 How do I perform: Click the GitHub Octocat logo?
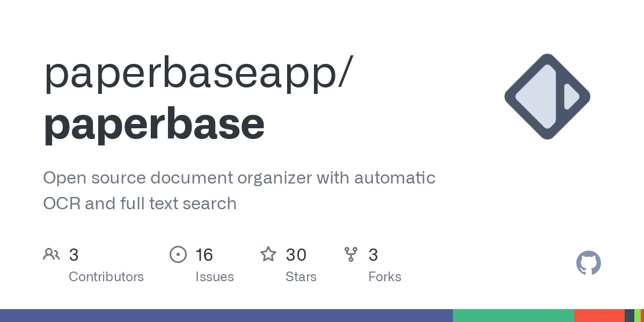click(x=589, y=263)
